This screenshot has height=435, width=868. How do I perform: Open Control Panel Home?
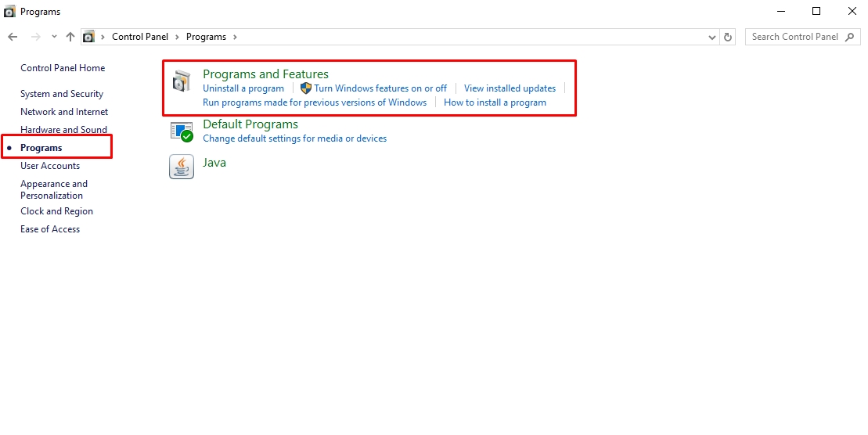click(x=63, y=68)
